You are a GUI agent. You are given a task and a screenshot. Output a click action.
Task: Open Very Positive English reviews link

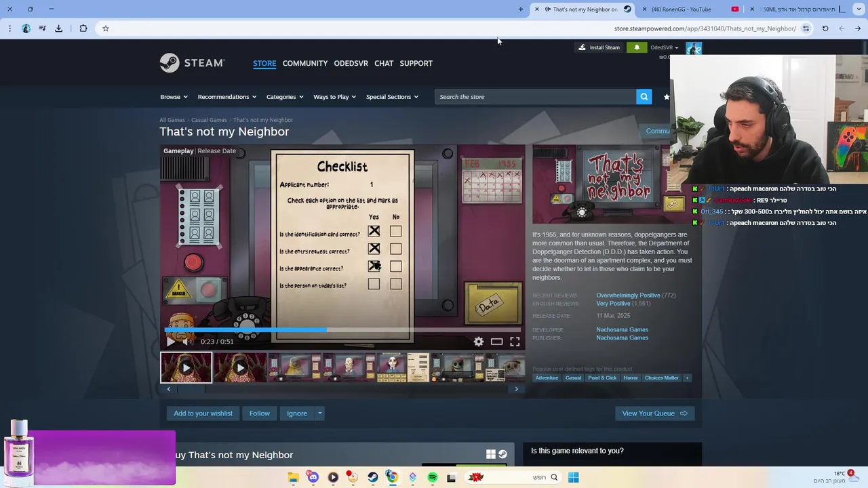[613, 304]
